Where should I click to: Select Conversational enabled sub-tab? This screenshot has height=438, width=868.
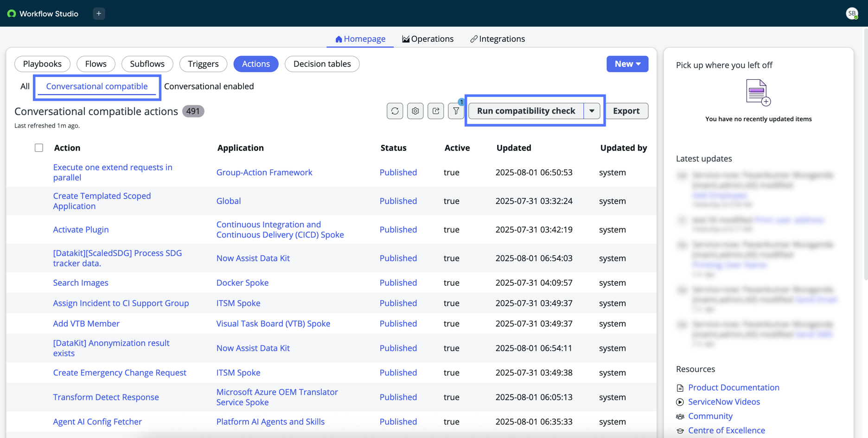209,86
